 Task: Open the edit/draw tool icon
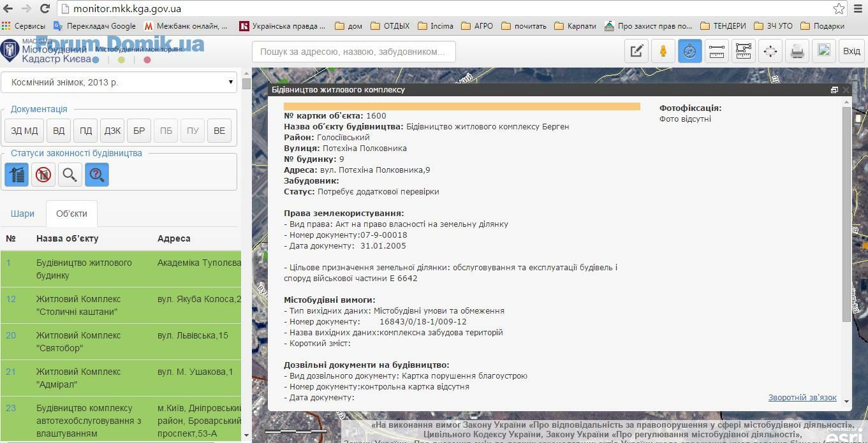click(636, 51)
